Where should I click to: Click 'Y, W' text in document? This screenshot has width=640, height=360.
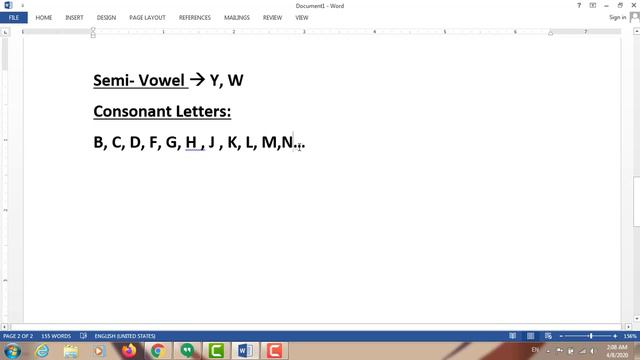[x=227, y=80]
